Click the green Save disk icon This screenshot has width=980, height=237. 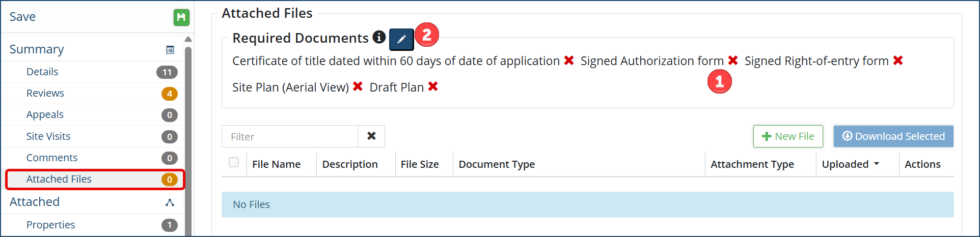[181, 17]
